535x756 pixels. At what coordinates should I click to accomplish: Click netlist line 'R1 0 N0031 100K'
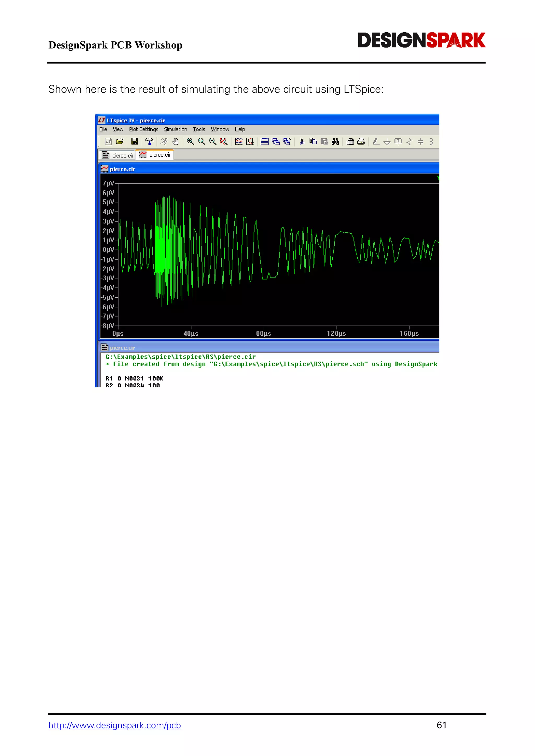(135, 378)
